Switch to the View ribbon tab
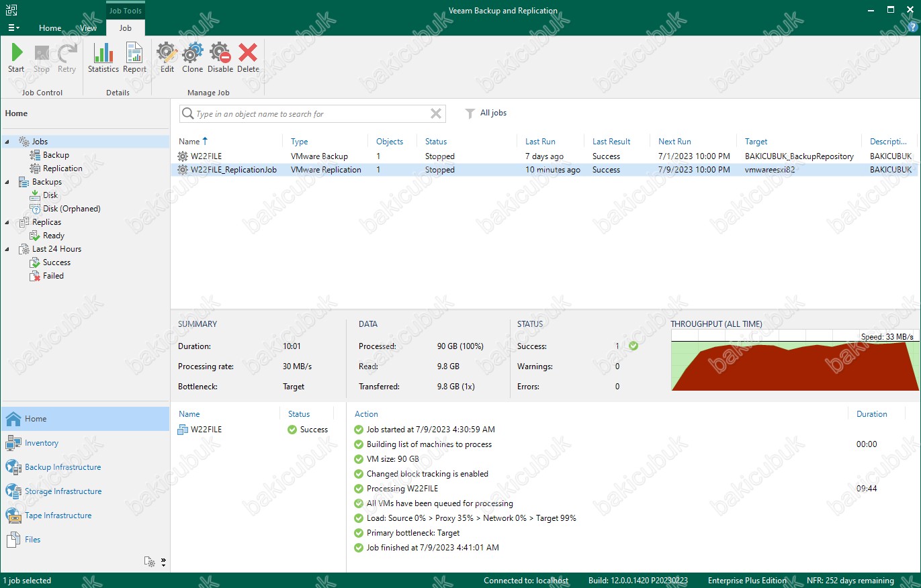The image size is (921, 588). 88,28
